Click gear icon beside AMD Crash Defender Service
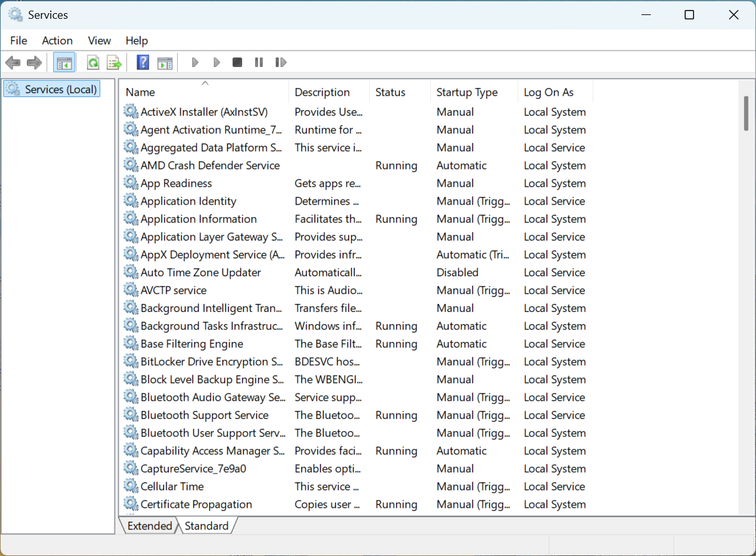 pyautogui.click(x=130, y=165)
